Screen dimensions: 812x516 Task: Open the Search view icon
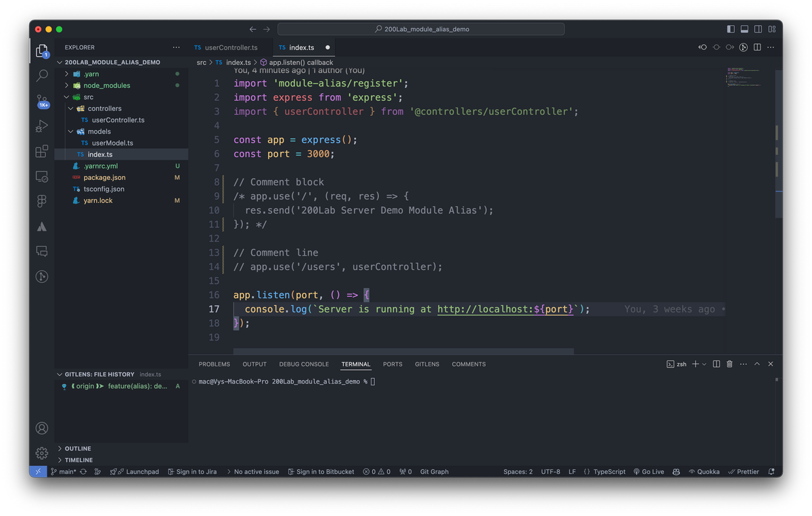(x=42, y=76)
